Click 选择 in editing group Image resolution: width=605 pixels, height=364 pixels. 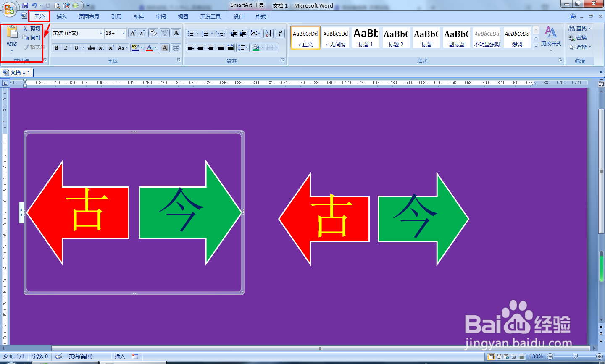pos(580,47)
